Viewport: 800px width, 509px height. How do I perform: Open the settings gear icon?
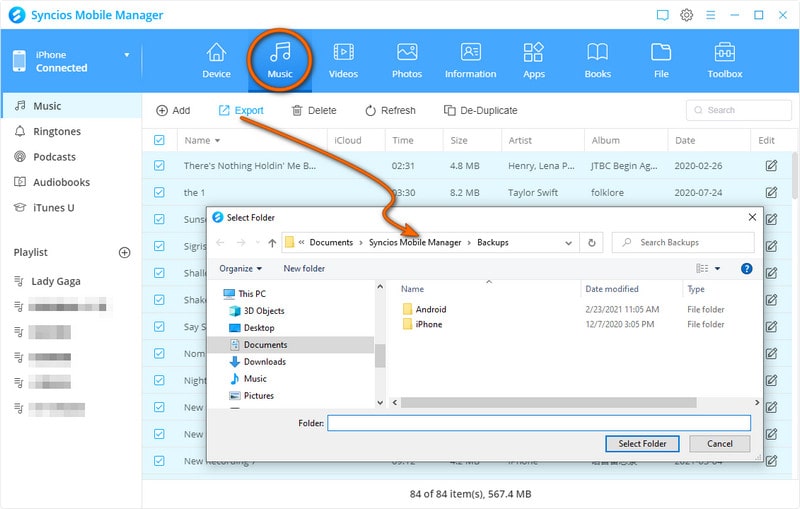(x=687, y=15)
